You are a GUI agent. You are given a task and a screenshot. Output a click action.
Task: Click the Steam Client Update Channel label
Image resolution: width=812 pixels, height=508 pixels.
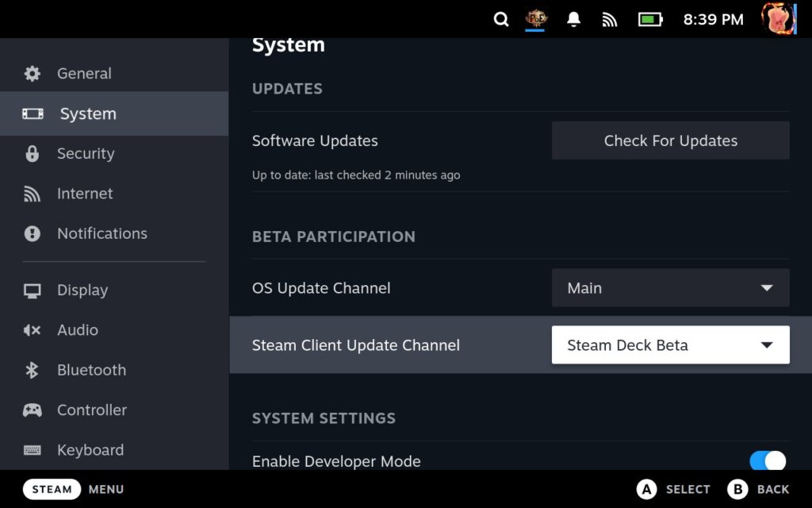[x=356, y=345]
